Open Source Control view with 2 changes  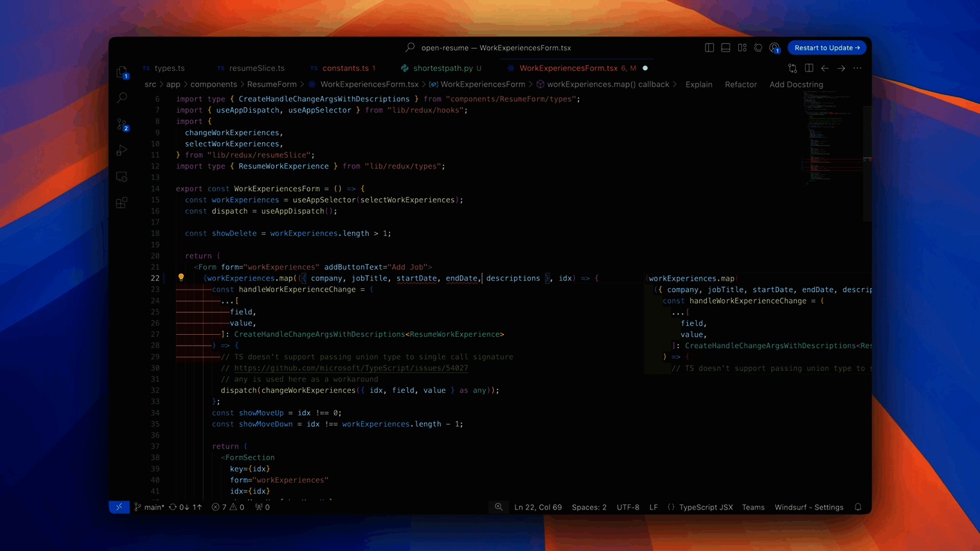pyautogui.click(x=122, y=124)
